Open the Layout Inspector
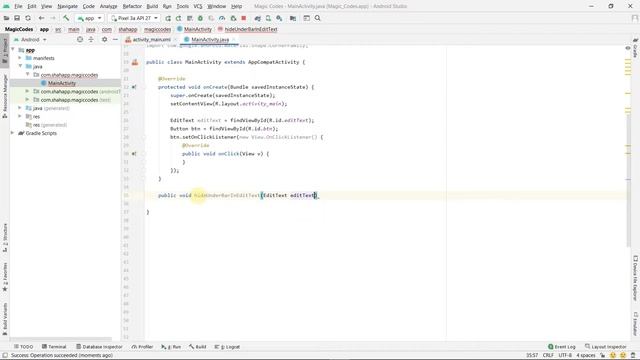This screenshot has height=360, width=640. pyautogui.click(x=606, y=347)
